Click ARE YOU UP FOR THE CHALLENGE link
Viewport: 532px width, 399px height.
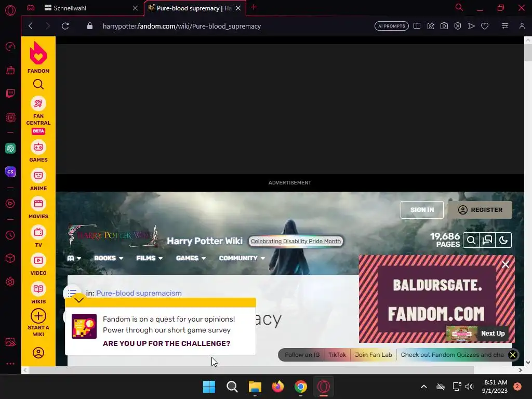tap(167, 343)
